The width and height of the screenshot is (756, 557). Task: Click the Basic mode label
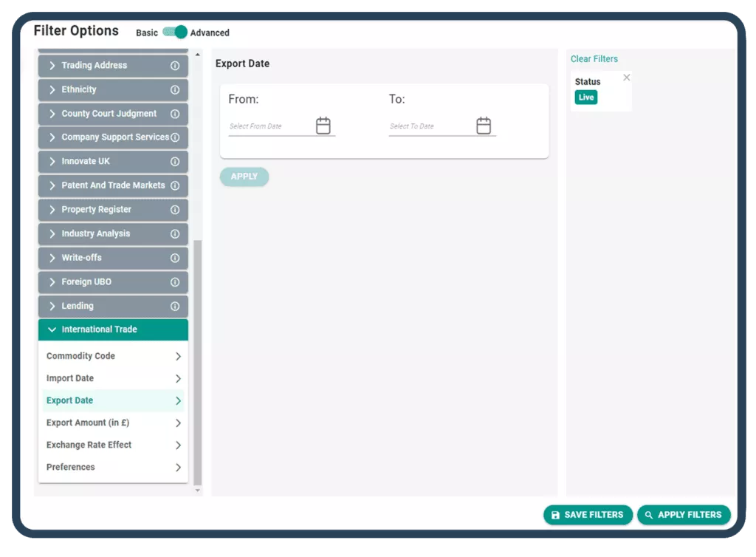[x=147, y=33]
